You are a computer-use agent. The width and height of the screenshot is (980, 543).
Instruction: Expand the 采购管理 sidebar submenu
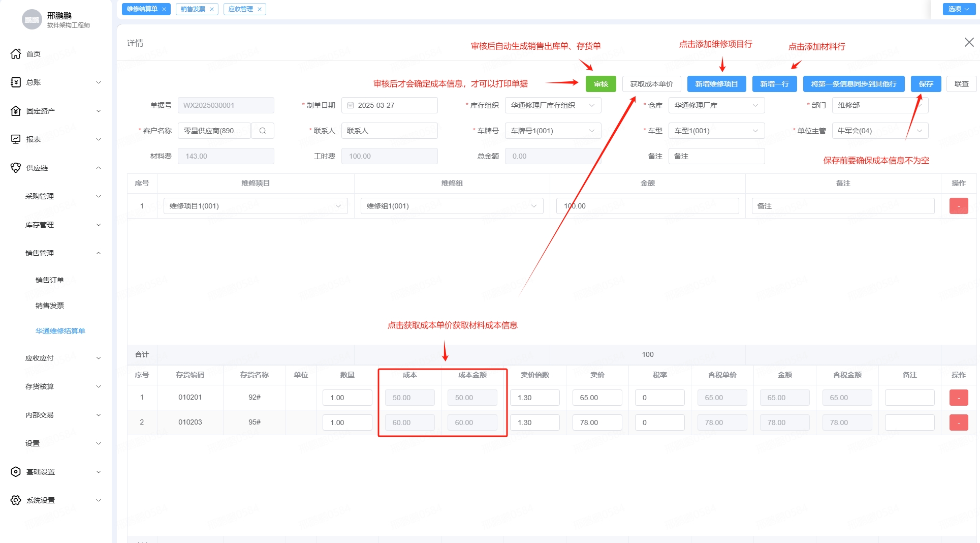[x=63, y=196]
